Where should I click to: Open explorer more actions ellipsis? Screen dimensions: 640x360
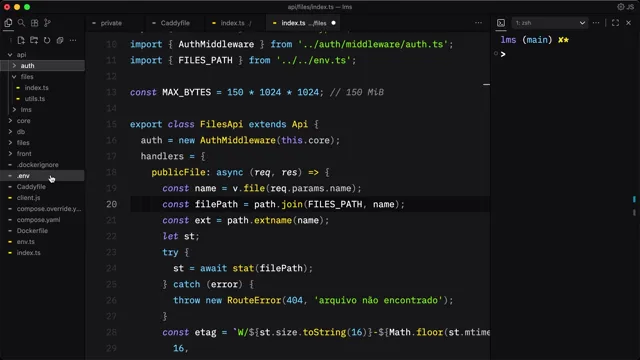coord(73,40)
